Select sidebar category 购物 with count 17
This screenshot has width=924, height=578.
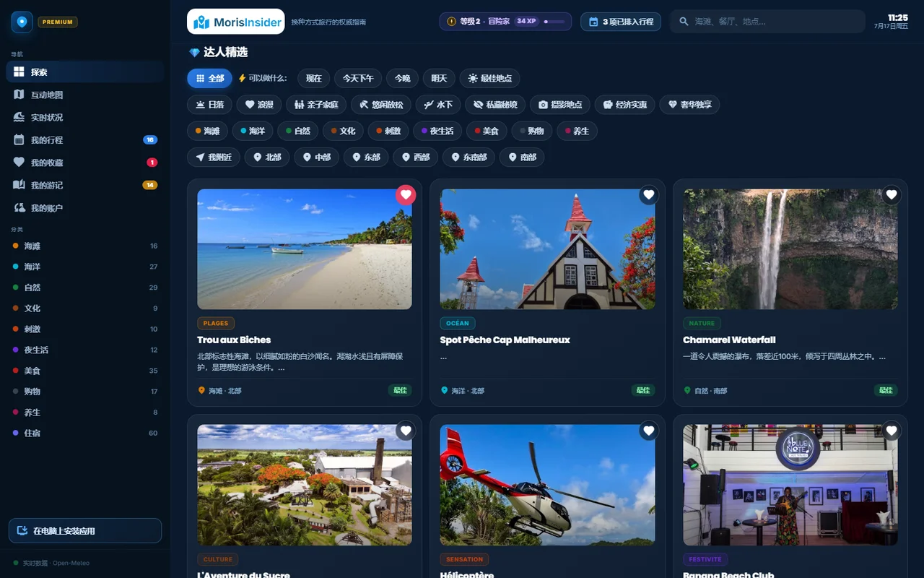pyautogui.click(x=85, y=392)
